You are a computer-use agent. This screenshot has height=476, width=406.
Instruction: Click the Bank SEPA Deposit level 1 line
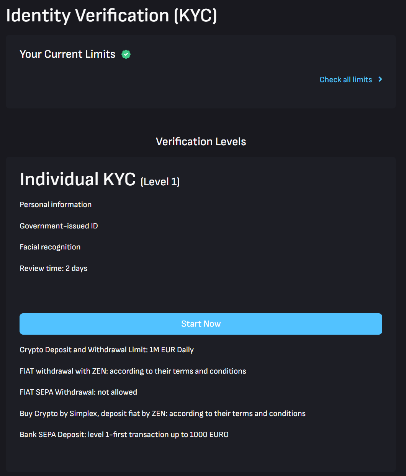click(124, 434)
